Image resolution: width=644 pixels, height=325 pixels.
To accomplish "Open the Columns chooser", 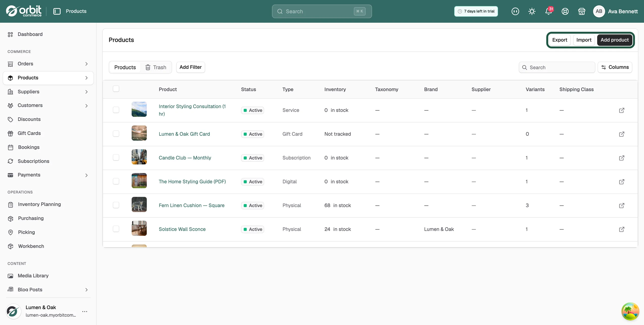I will click(615, 67).
